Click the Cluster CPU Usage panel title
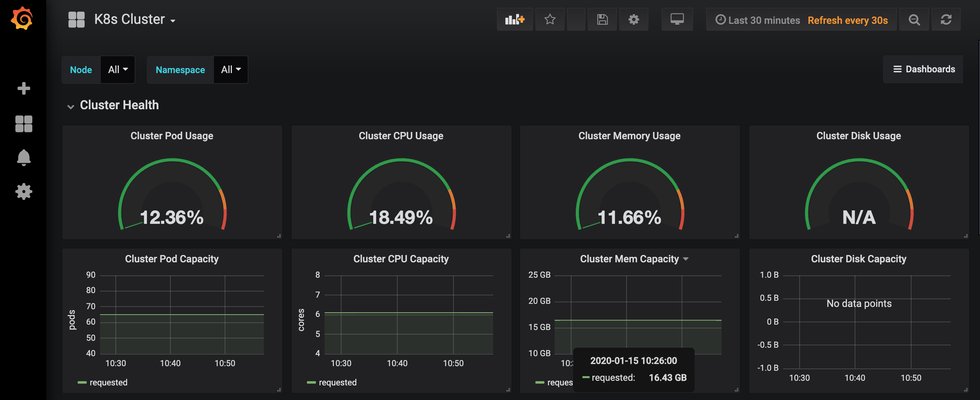The image size is (980, 400). coord(401,136)
